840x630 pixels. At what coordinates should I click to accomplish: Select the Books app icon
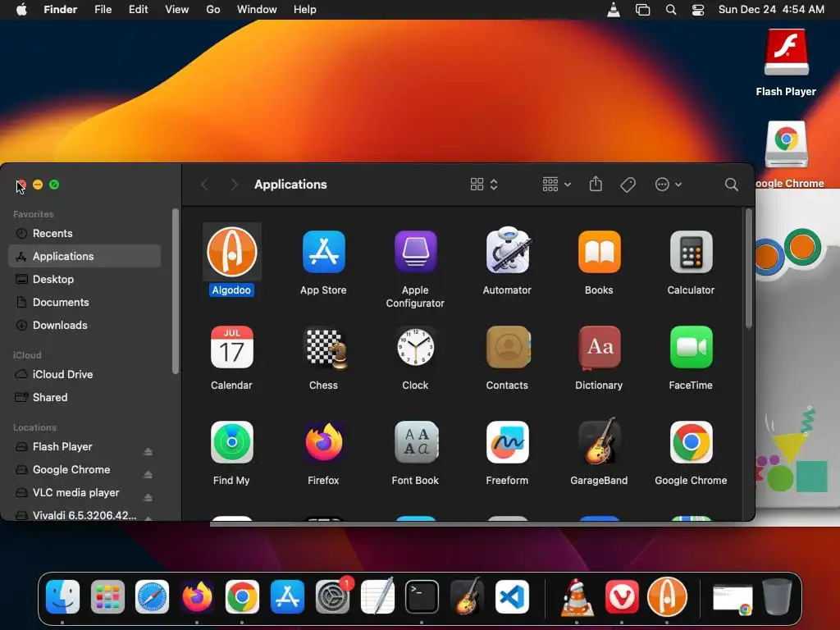point(599,252)
